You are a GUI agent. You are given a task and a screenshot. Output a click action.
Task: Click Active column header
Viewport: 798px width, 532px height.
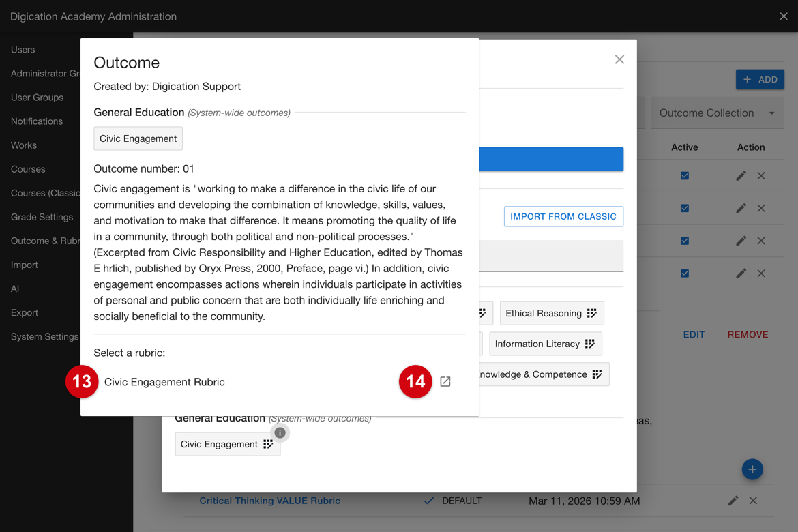685,147
